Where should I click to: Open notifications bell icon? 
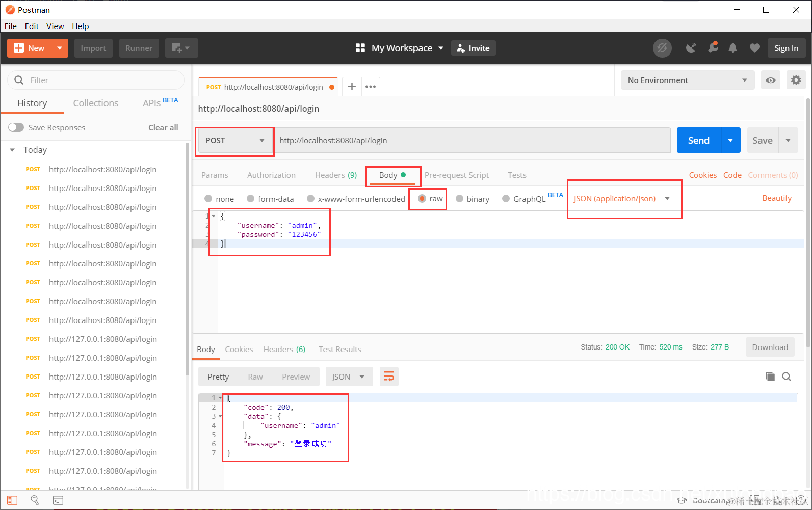coord(732,48)
